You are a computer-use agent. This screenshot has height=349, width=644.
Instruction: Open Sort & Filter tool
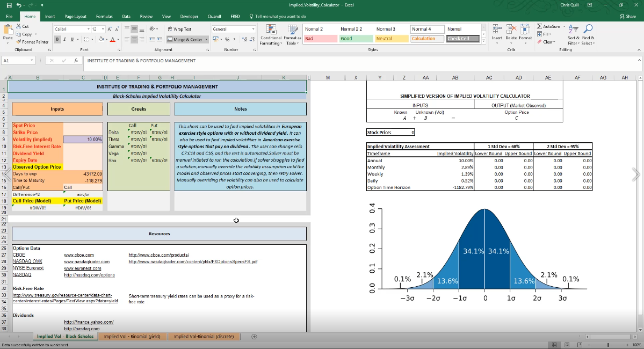(x=573, y=33)
